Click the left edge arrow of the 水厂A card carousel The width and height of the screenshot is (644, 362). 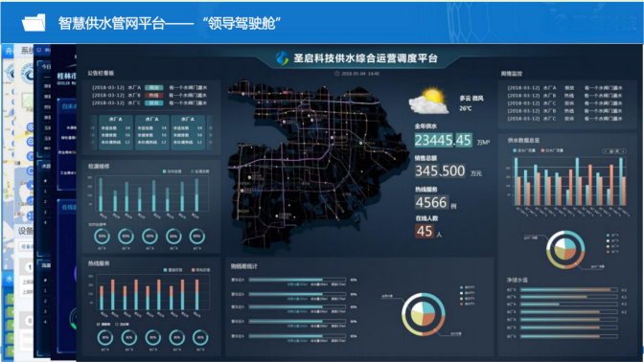coord(93,132)
